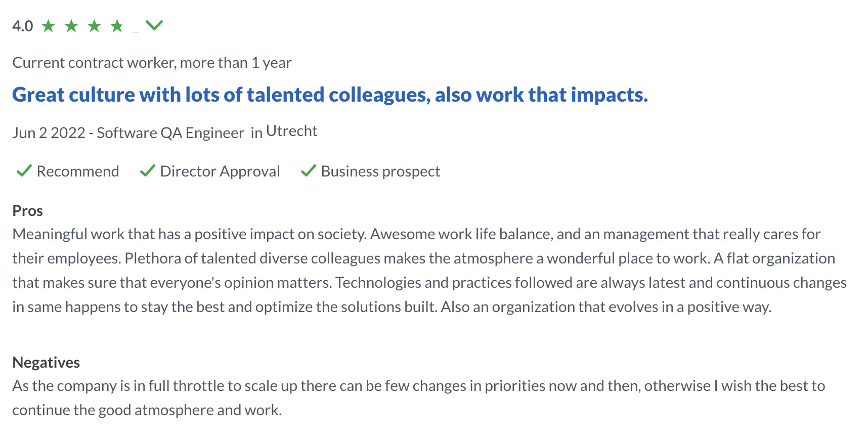Click the Jun 2 2022 review date

(x=49, y=133)
